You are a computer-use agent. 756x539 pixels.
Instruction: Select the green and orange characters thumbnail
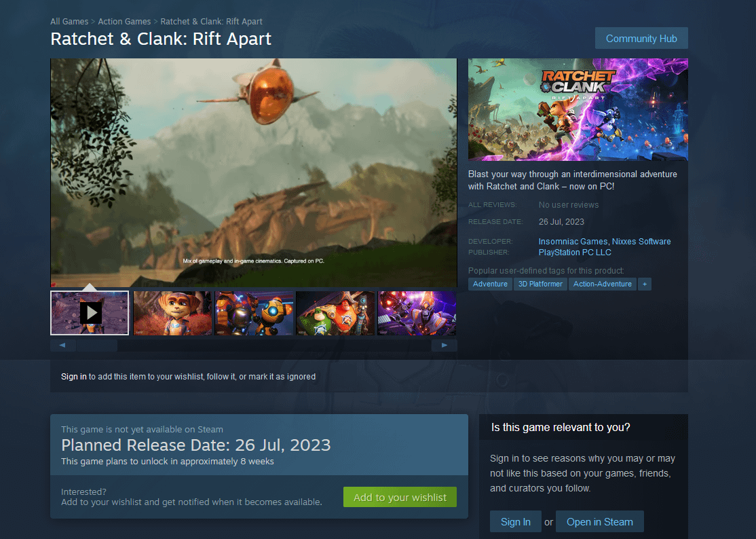coord(335,313)
